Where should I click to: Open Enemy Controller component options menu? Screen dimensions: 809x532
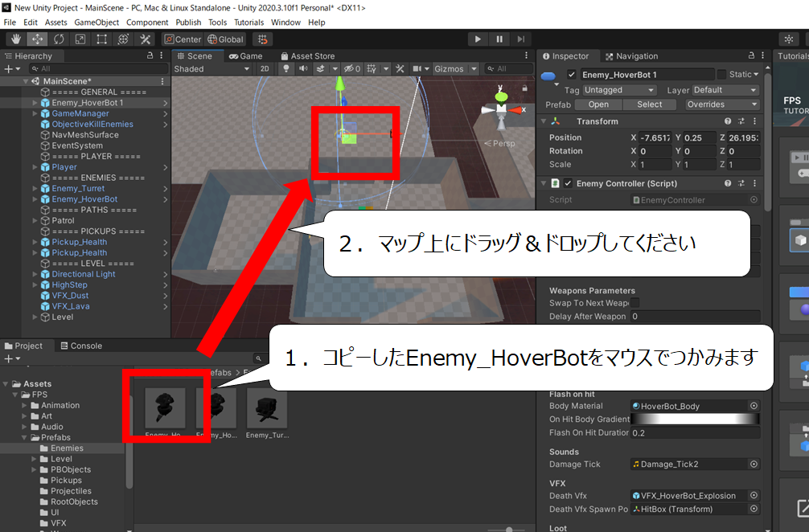click(755, 183)
